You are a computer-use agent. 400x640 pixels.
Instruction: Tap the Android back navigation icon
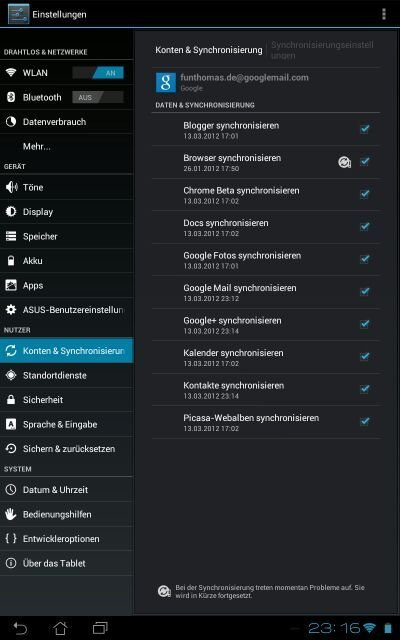coord(20,627)
